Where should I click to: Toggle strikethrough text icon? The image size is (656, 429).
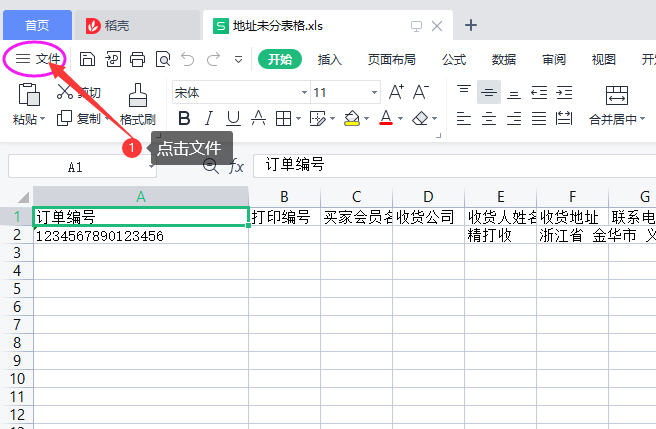(x=258, y=118)
